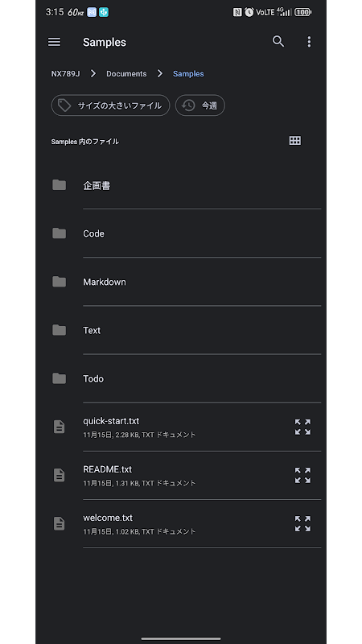Toggle the 今週 filter chip
Viewport: 362px width, 644px height.
pyautogui.click(x=200, y=105)
